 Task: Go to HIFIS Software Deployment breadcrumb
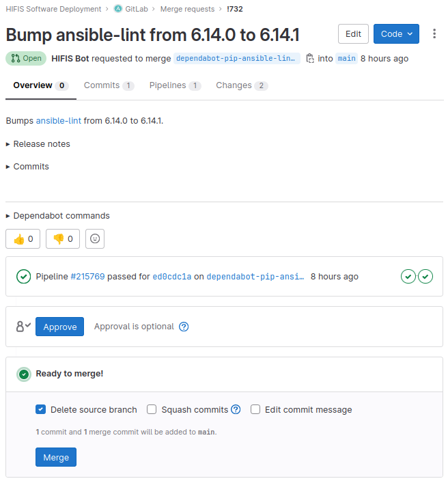pos(53,9)
